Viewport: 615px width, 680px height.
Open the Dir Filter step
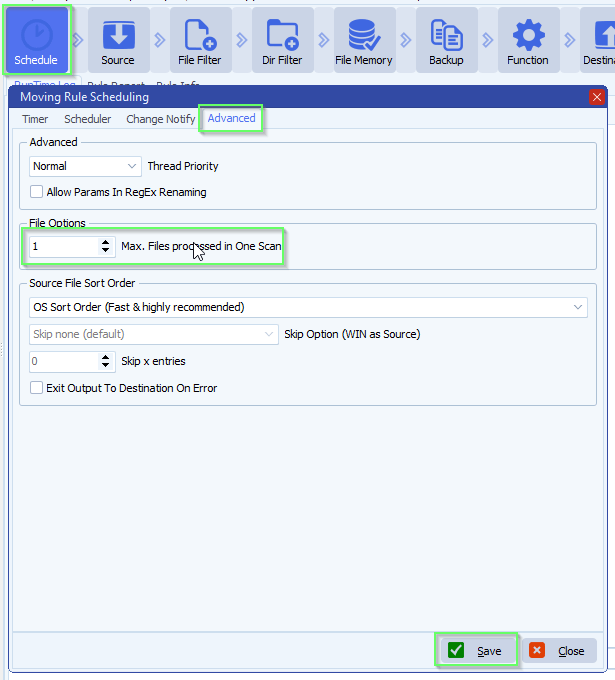pyautogui.click(x=282, y=40)
